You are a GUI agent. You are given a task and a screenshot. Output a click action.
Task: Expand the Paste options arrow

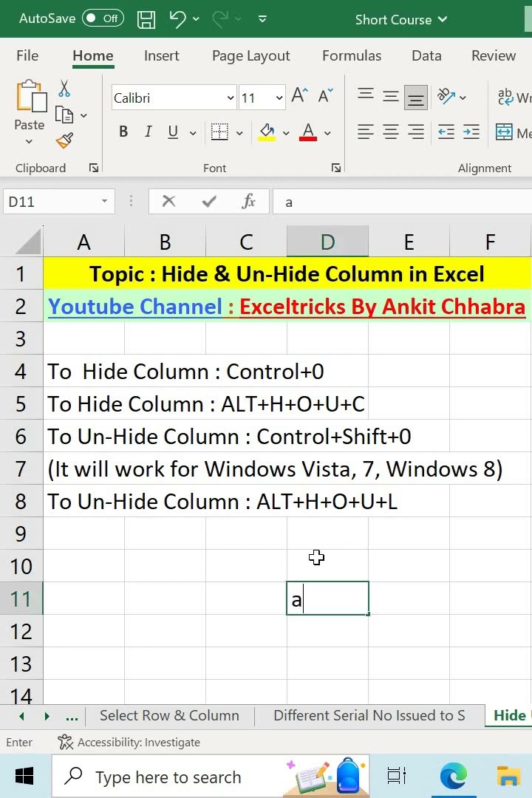point(29,141)
